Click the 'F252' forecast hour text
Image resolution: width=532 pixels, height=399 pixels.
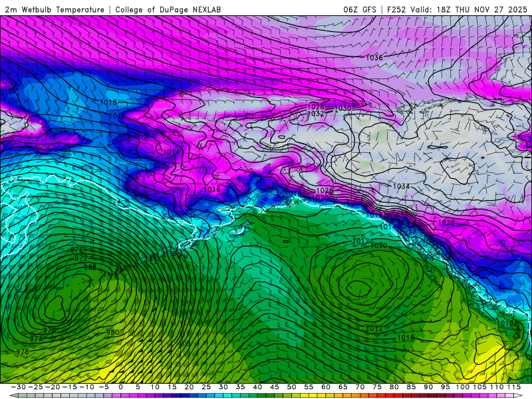[396, 10]
